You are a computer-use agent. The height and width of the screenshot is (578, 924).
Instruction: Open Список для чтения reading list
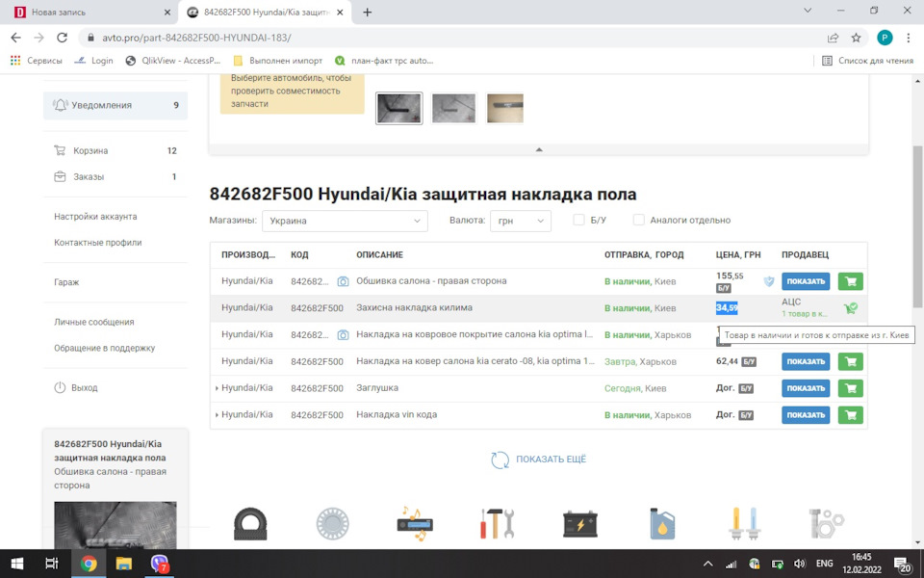tap(867, 60)
